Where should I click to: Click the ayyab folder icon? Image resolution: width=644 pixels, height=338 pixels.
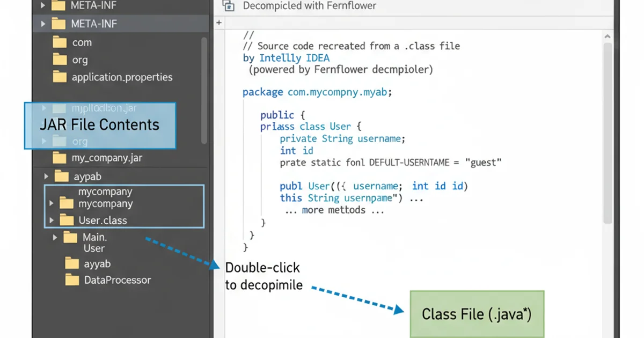[71, 263]
